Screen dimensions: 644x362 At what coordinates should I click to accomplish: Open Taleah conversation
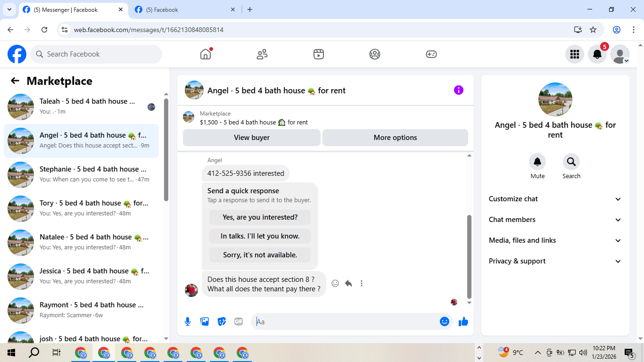(x=81, y=107)
